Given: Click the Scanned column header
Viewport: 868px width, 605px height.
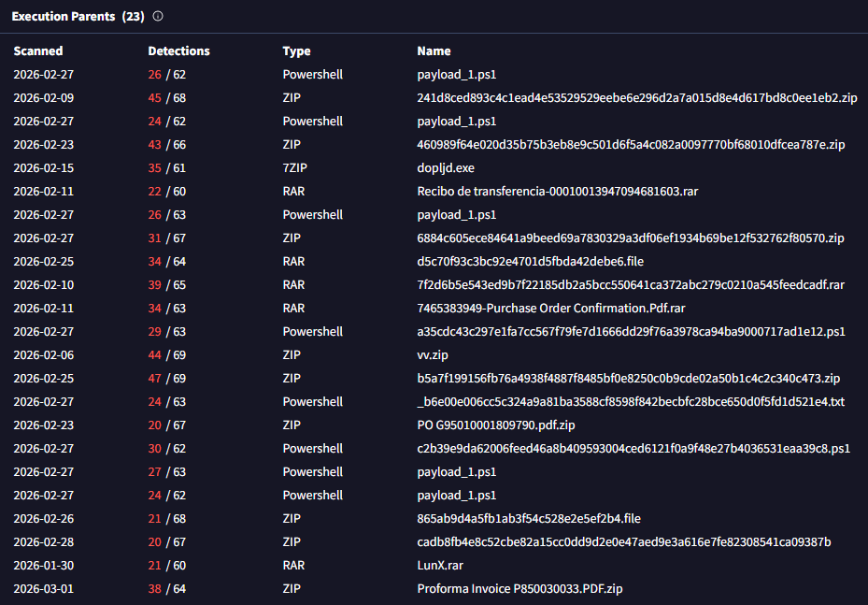Looking at the screenshot, I should pyautogui.click(x=38, y=51).
